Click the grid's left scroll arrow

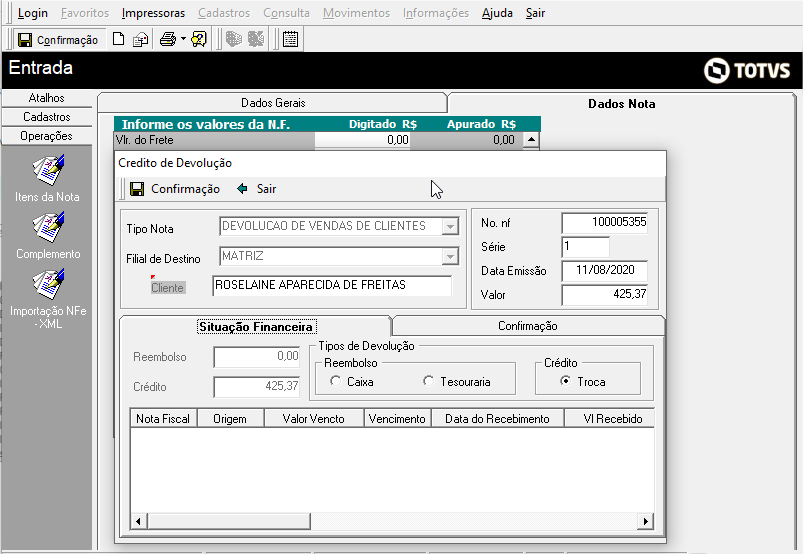[x=138, y=521]
